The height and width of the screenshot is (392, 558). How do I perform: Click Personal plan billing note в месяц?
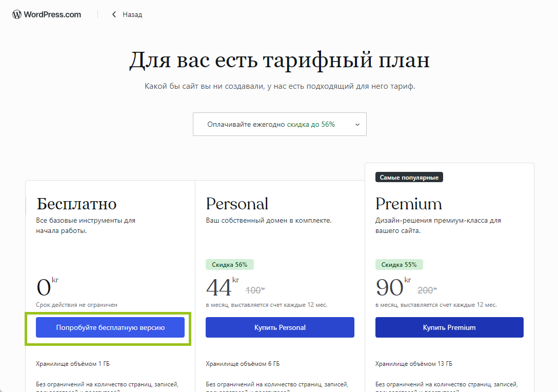[x=267, y=305]
